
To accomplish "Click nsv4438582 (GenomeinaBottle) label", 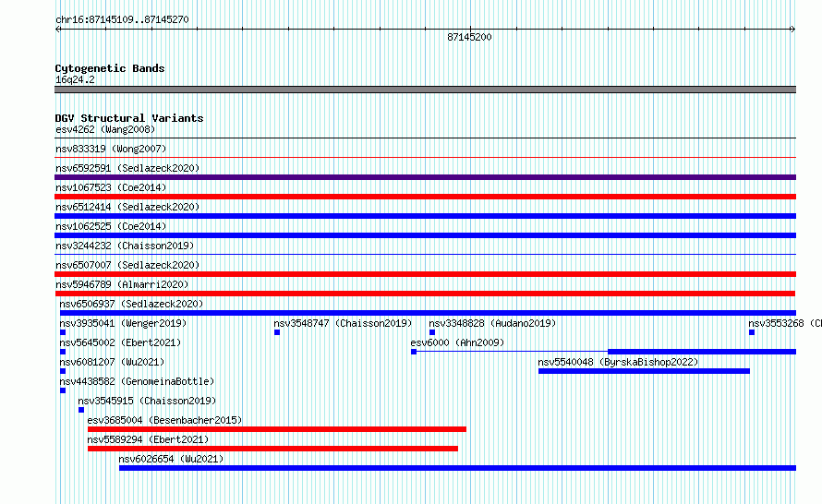I will 137,381.
